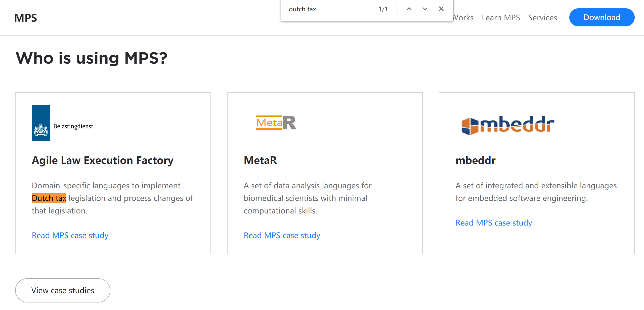Open the MetaR Read MPS case study link

[282, 235]
